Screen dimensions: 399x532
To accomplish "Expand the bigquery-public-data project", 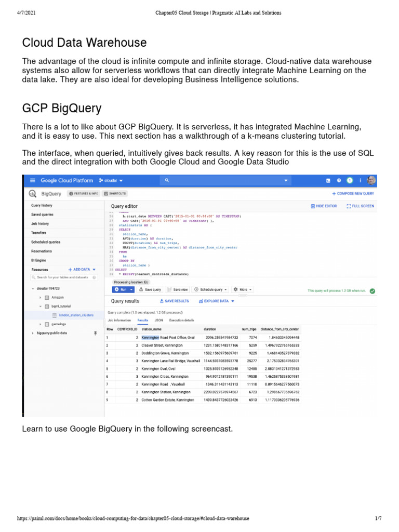I will (33, 333).
